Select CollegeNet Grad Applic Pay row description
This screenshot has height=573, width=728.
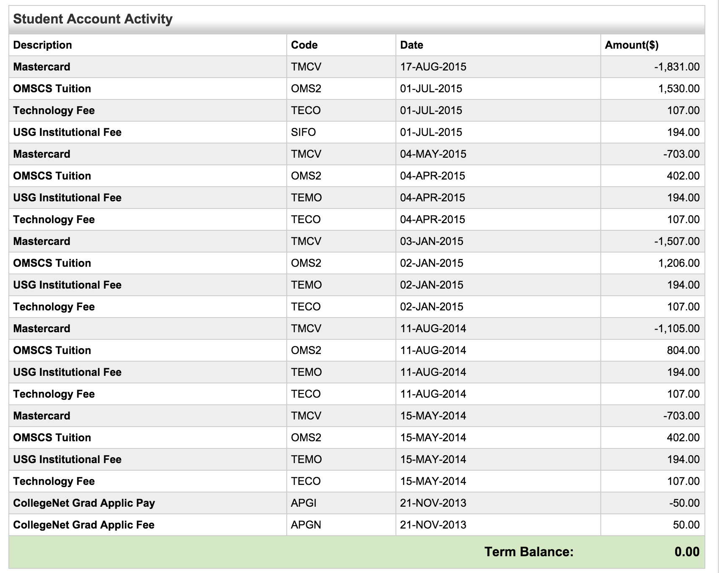84,503
